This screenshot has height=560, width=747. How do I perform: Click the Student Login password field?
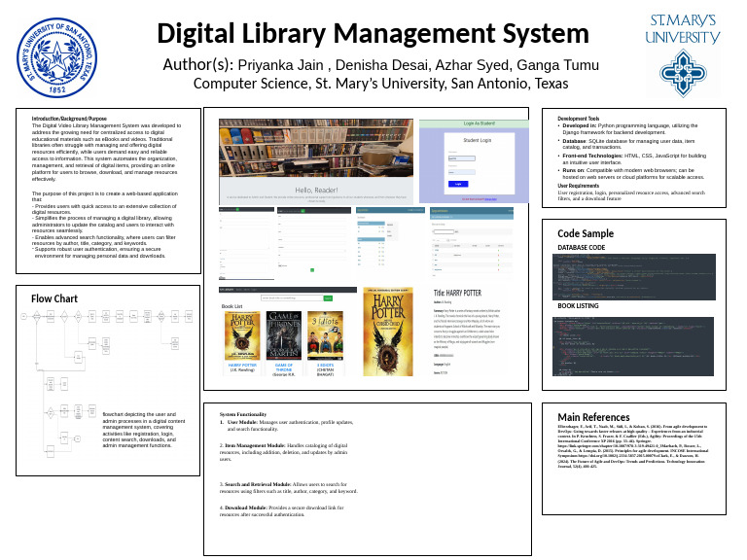462,172
